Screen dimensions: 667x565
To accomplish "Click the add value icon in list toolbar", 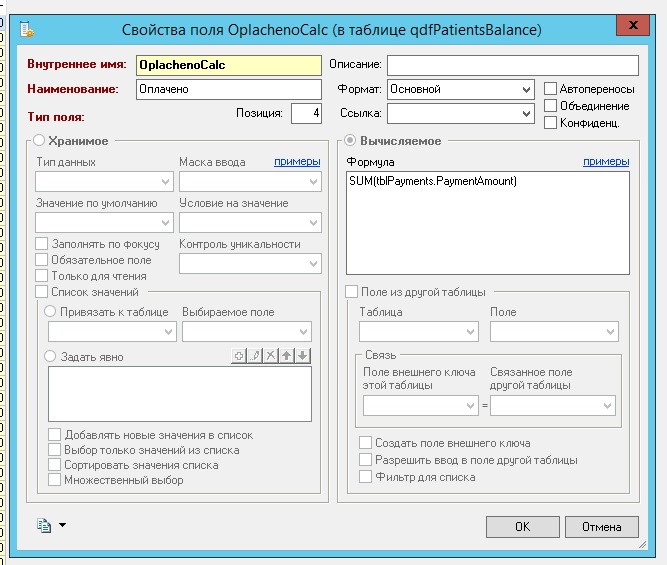I will (x=239, y=356).
